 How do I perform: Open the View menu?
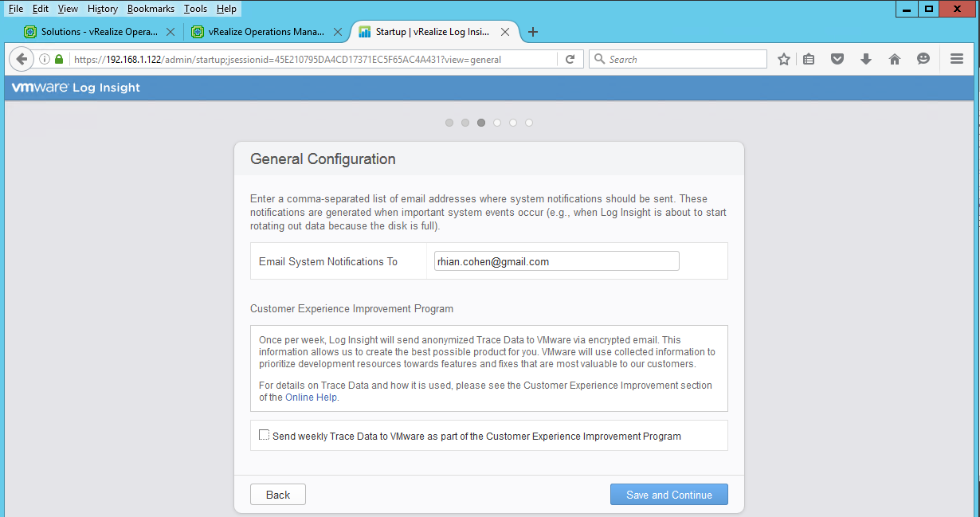click(68, 9)
